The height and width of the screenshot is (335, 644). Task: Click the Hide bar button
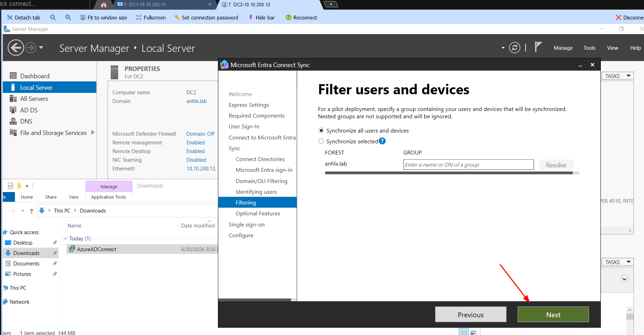(262, 17)
